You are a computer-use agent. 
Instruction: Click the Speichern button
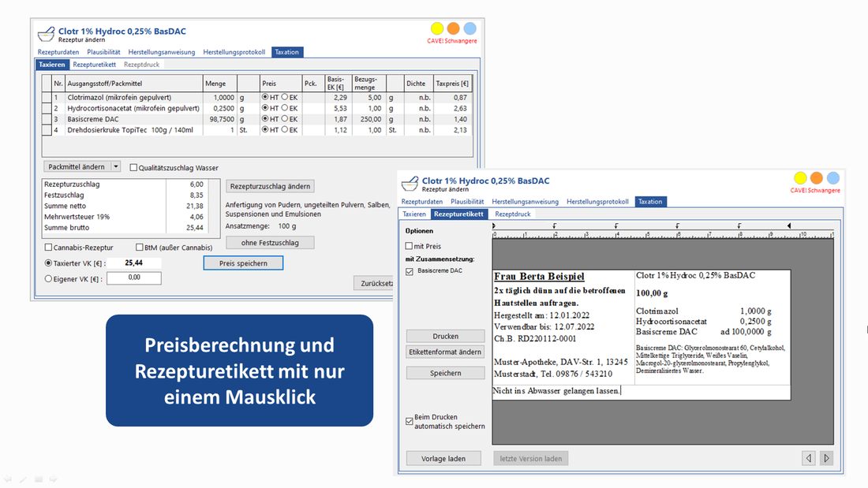pyautogui.click(x=446, y=373)
